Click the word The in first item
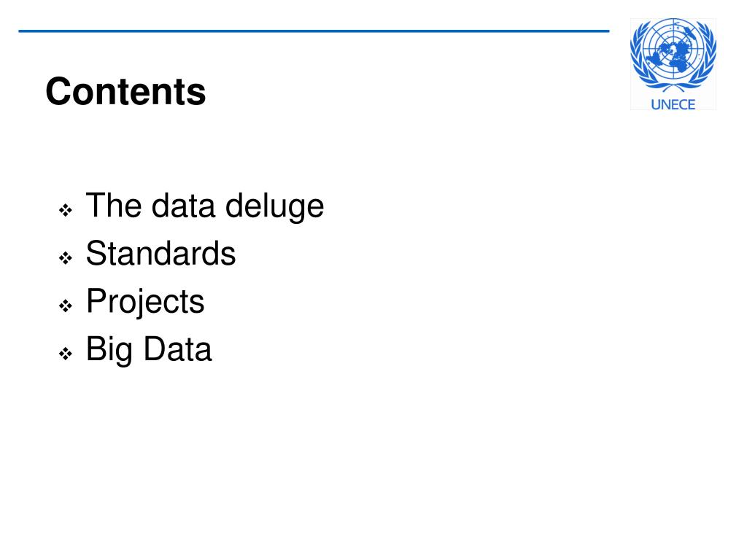Viewport: 747px width, 560px height. pos(114,205)
